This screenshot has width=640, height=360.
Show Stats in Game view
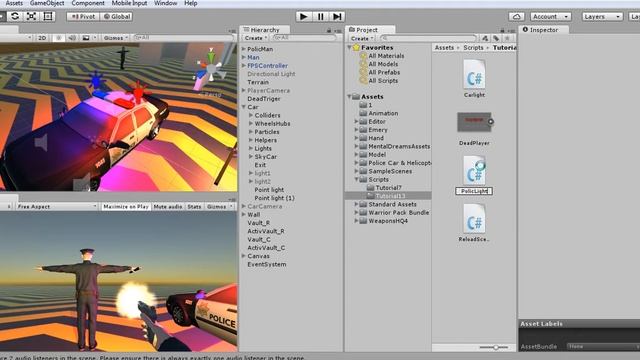[194, 207]
